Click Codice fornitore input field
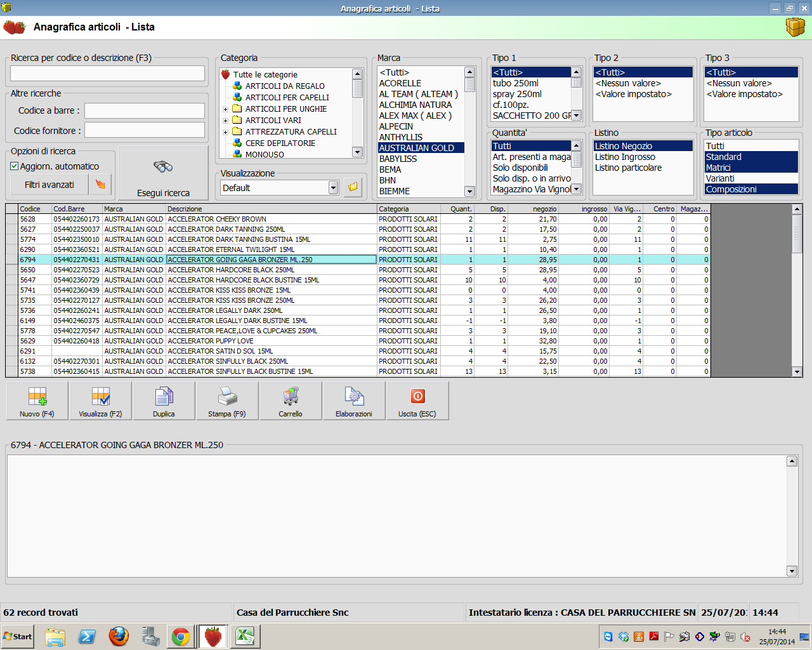The width and height of the screenshot is (812, 650). tap(145, 130)
